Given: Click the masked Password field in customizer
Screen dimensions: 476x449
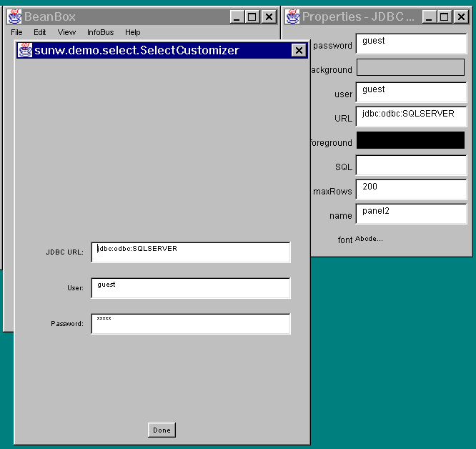Looking at the screenshot, I should pos(191,324).
